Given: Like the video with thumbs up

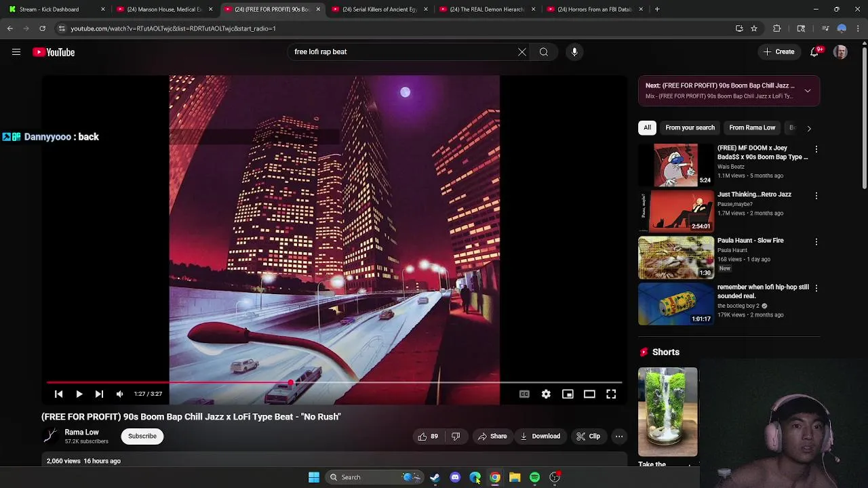Looking at the screenshot, I should click(428, 436).
